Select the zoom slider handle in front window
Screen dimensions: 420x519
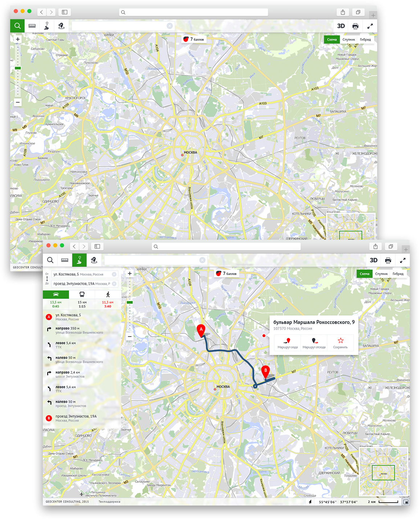click(x=130, y=302)
